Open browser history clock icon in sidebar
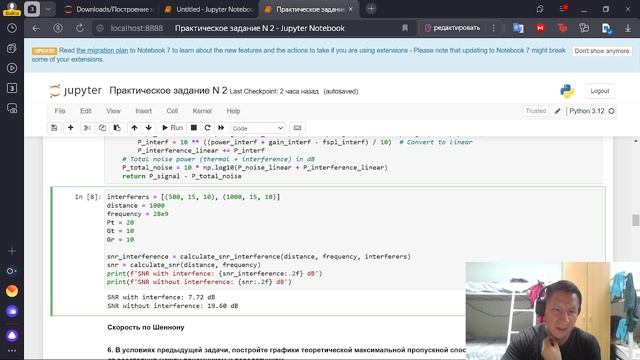640x360 pixels. coord(12,28)
